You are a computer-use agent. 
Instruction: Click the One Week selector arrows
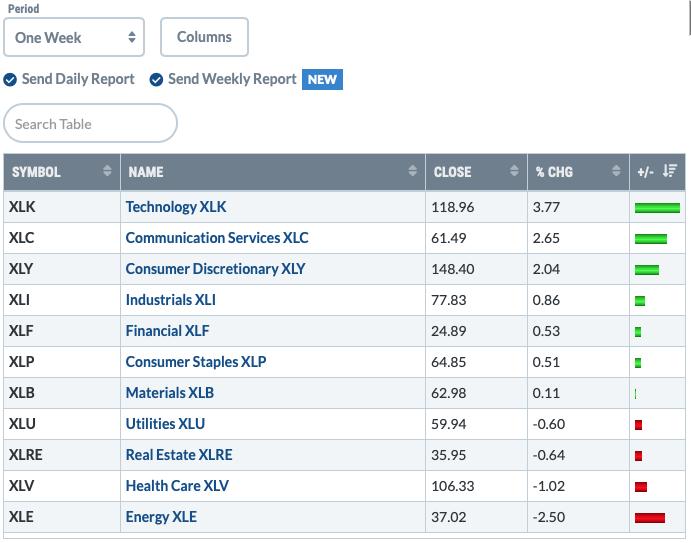pyautogui.click(x=132, y=37)
